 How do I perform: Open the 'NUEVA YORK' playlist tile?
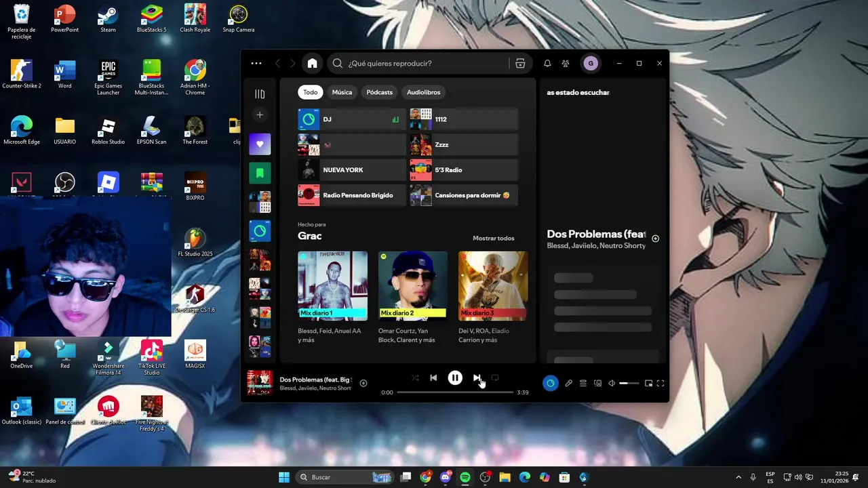351,170
